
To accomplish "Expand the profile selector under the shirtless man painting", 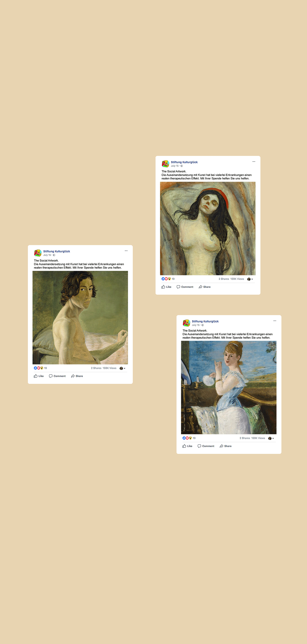I will [x=122, y=368].
